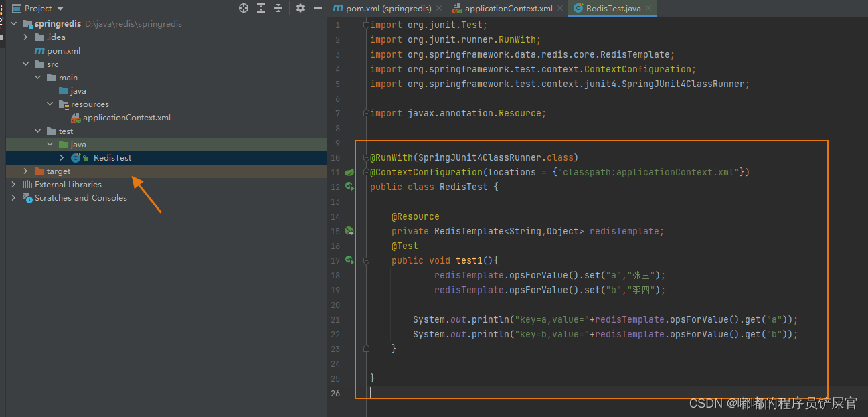
Task: Select Scratches and Consoles in the tree
Action: [x=80, y=198]
